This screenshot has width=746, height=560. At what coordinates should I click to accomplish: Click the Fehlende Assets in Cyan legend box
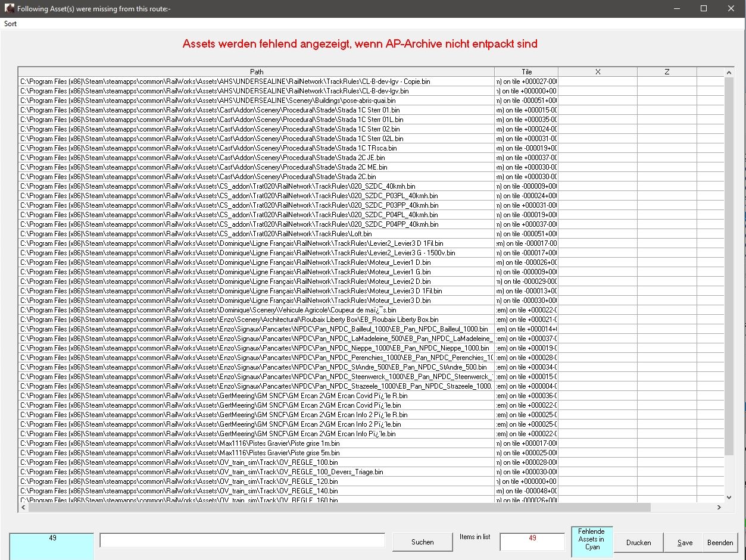[x=592, y=539]
